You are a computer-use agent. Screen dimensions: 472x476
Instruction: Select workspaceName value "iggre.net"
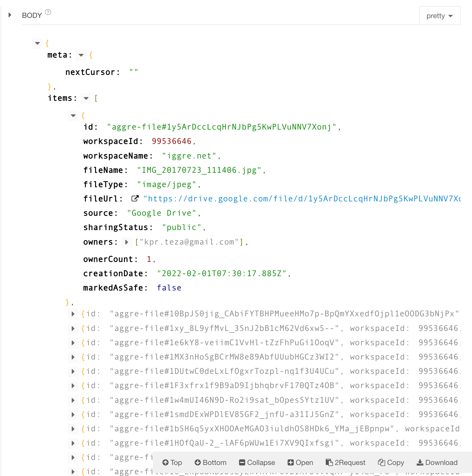click(190, 156)
